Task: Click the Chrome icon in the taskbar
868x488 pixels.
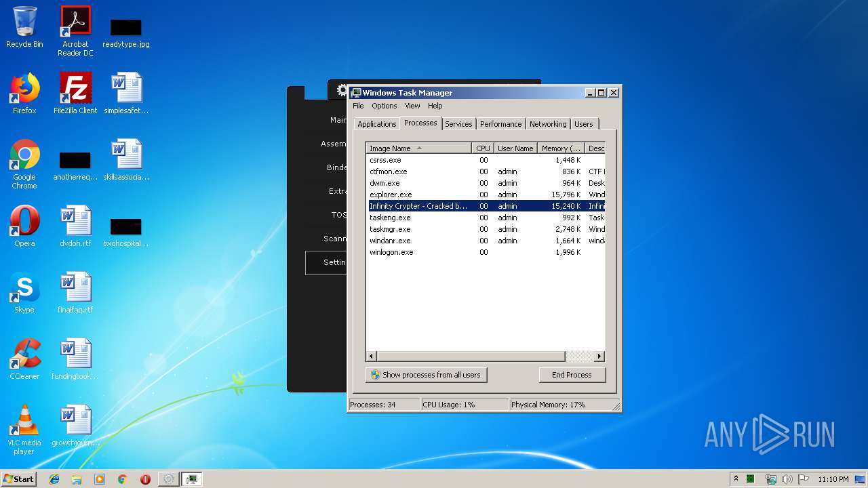Action: (x=122, y=479)
